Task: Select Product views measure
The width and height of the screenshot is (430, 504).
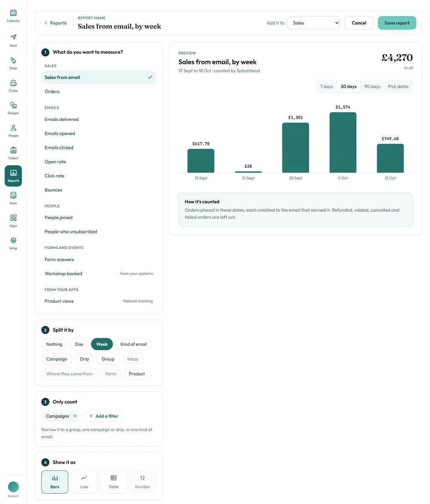Action: pos(99,301)
